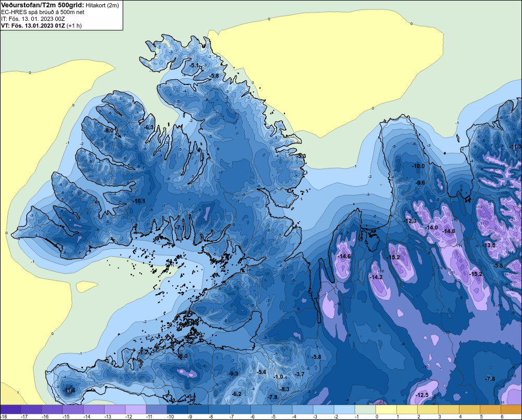Select the 'Hitakort (2m)' header text
The image size is (522, 420).
(x=102, y=5)
